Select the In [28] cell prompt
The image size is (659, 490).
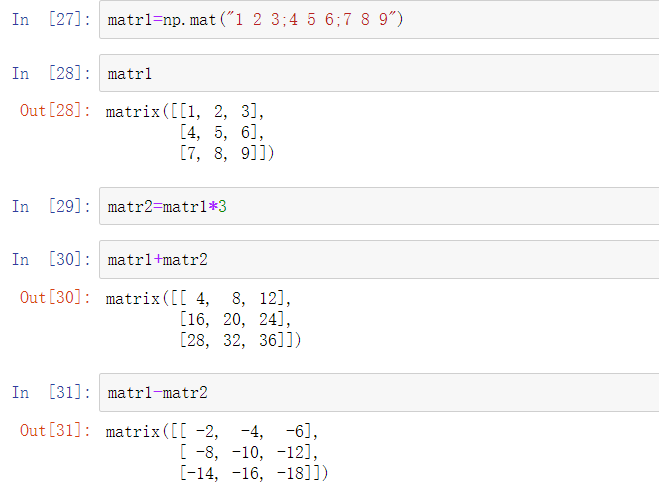49,74
